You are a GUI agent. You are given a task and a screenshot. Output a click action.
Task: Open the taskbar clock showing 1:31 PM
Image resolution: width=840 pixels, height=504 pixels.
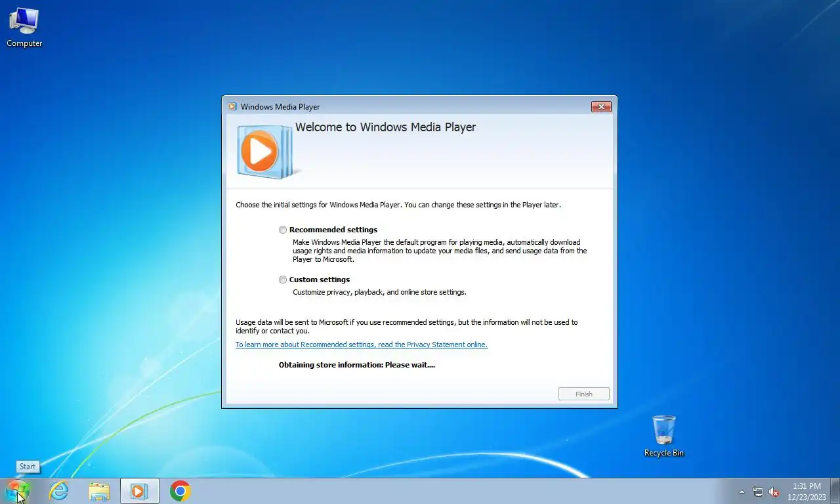[x=807, y=492]
